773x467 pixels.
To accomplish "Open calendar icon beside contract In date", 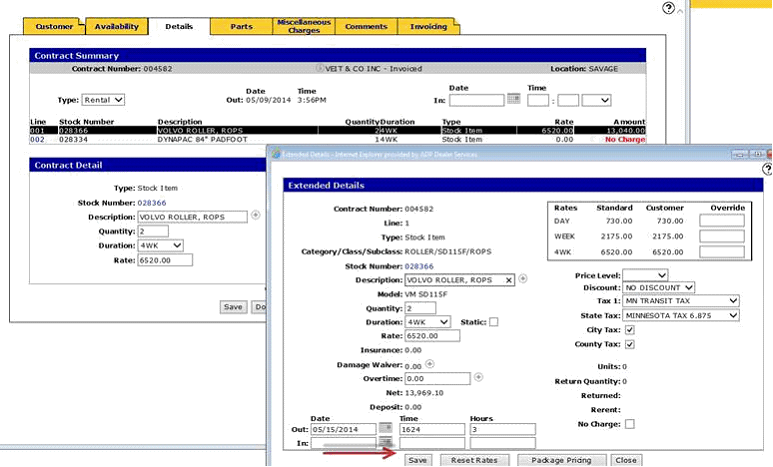I will click(x=514, y=100).
